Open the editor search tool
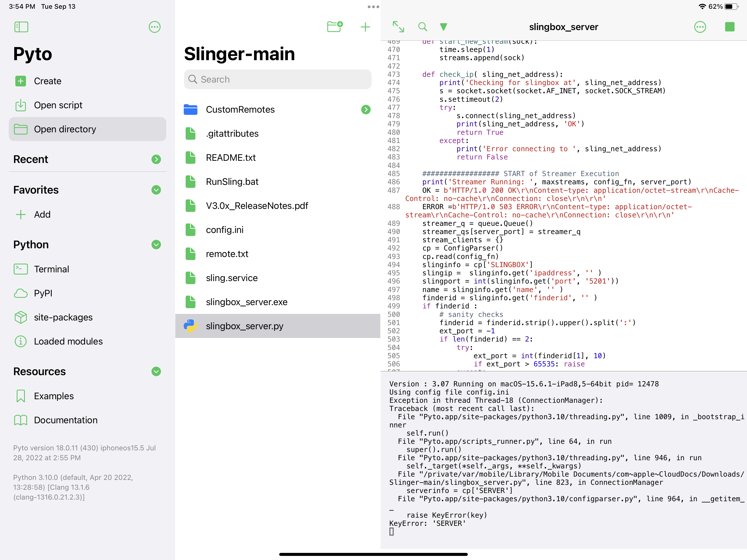The width and height of the screenshot is (747, 560). [422, 27]
